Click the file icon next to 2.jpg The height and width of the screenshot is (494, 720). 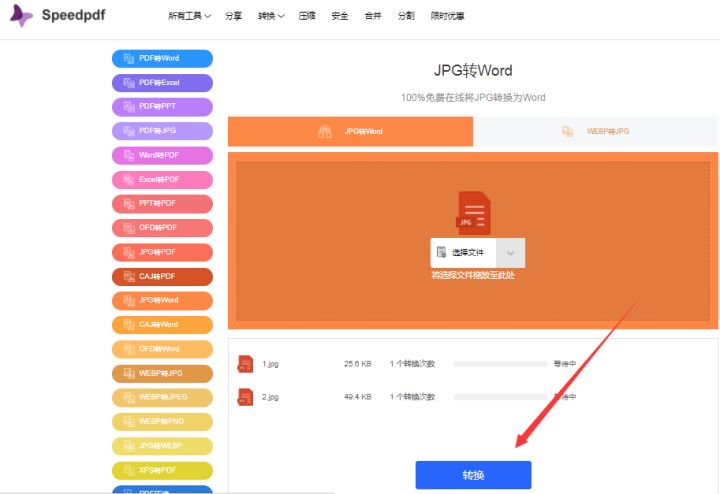point(245,397)
